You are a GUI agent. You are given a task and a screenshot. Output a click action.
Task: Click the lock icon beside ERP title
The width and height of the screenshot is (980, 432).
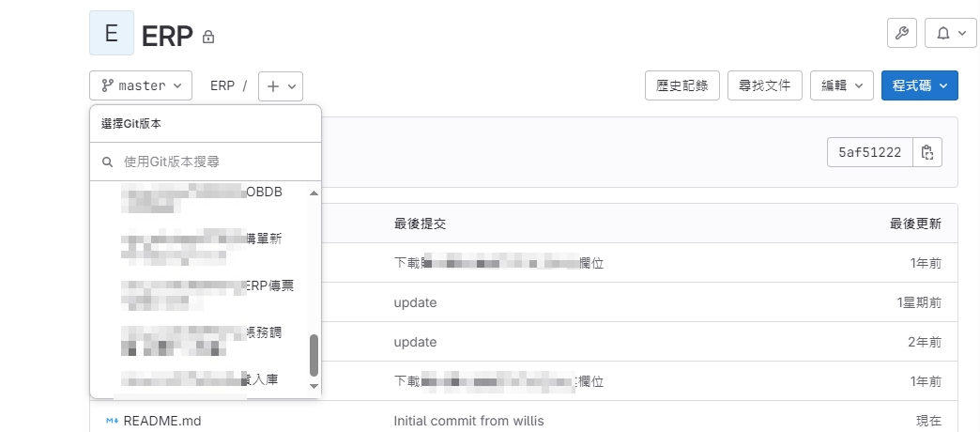[x=208, y=38]
